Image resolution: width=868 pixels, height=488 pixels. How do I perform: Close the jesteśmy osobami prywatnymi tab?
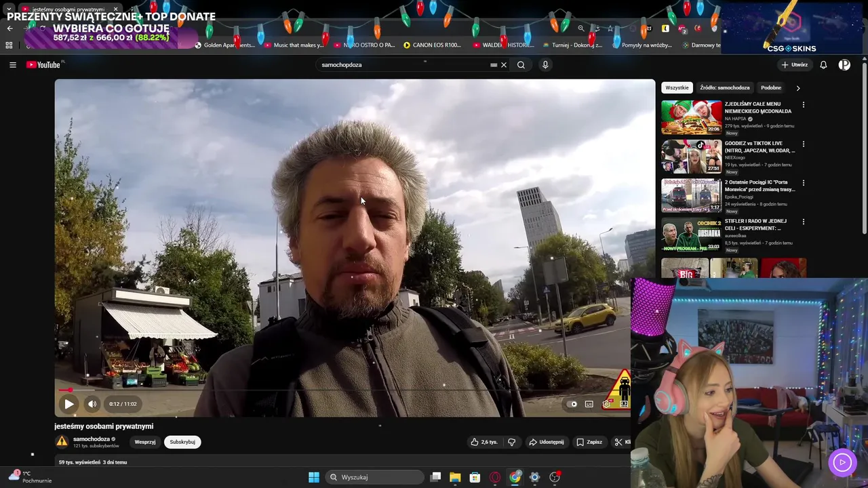(x=115, y=9)
